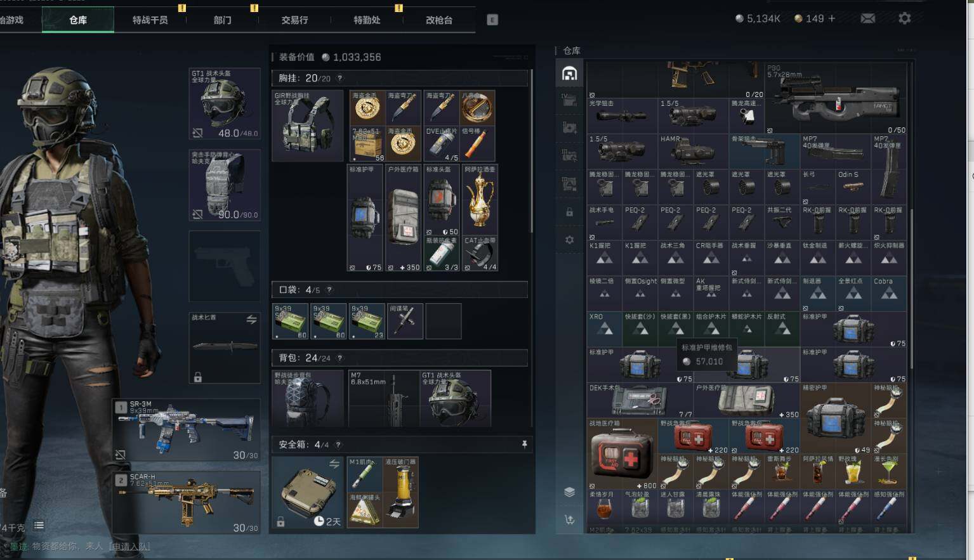Swap the 战术匕首 melee weapon

pos(251,320)
